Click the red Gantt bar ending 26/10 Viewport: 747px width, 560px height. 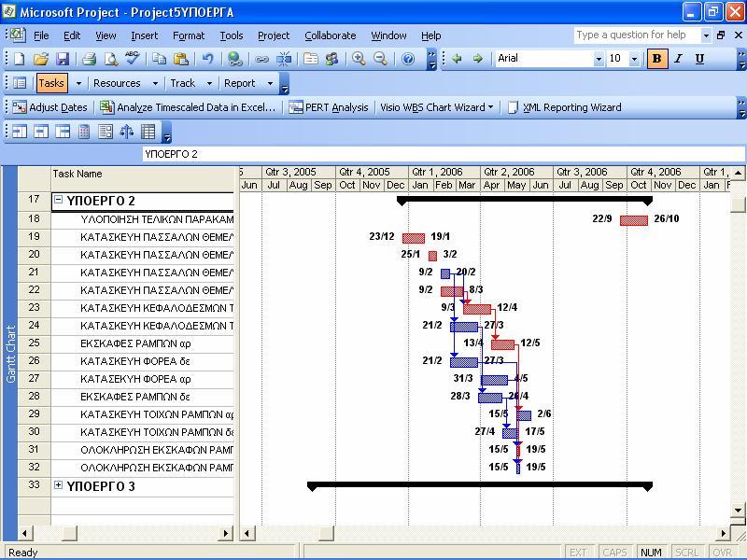pos(634,220)
